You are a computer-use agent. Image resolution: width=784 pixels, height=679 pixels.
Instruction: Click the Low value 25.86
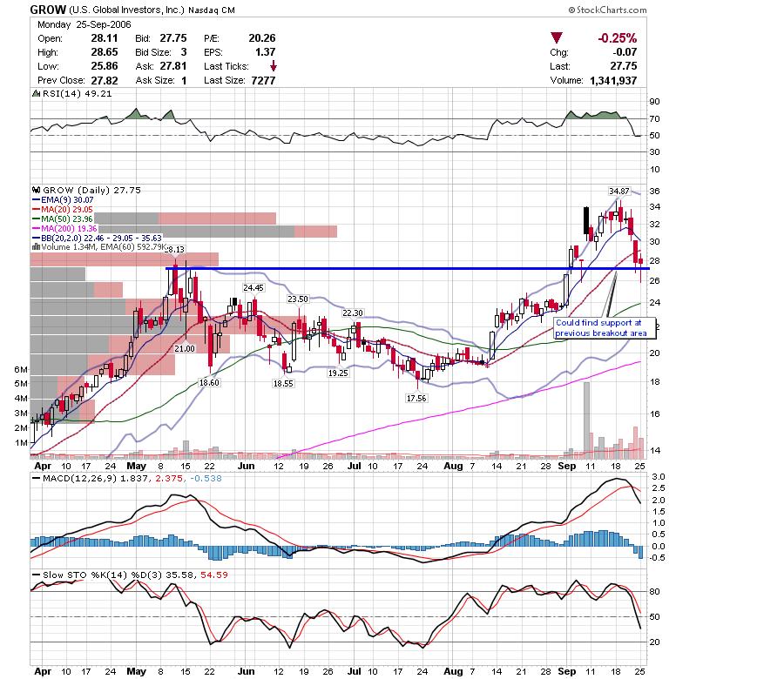pos(105,66)
